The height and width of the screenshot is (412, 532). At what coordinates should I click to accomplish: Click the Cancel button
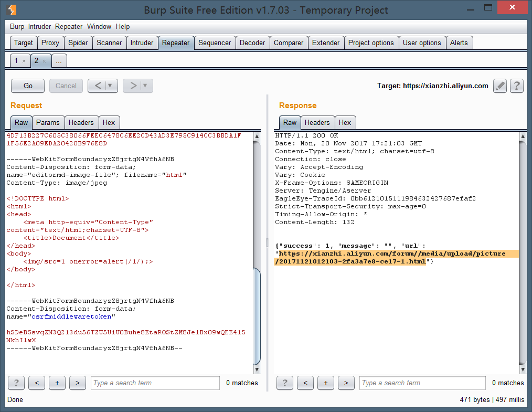pos(66,86)
